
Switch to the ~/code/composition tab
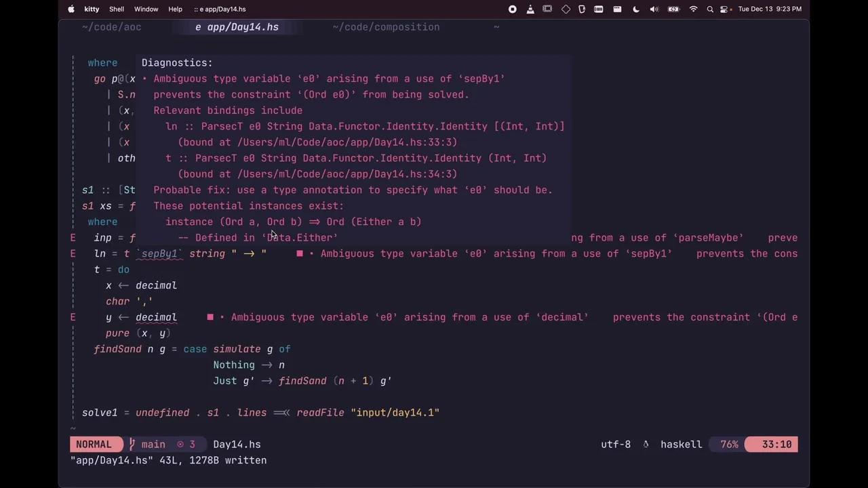click(x=386, y=27)
